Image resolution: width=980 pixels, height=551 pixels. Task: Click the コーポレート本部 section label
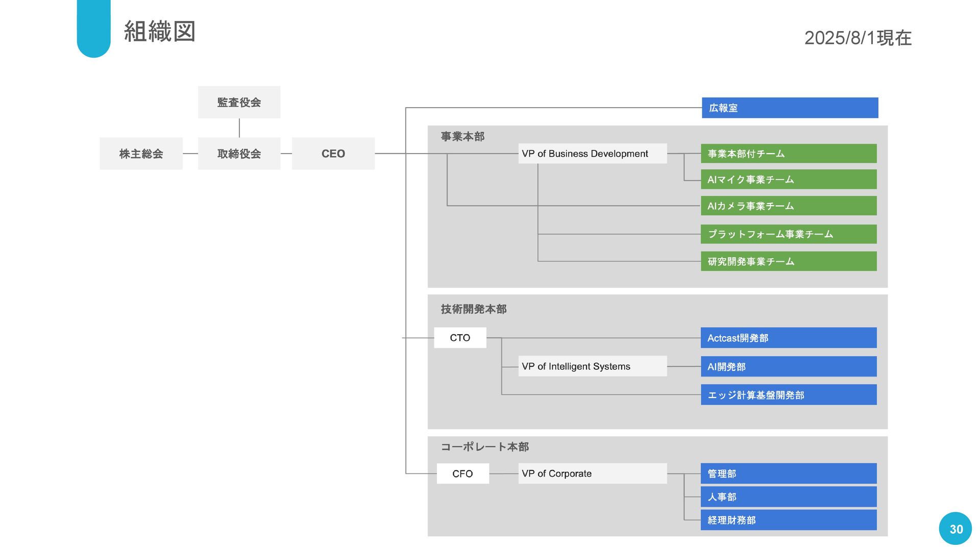(485, 447)
